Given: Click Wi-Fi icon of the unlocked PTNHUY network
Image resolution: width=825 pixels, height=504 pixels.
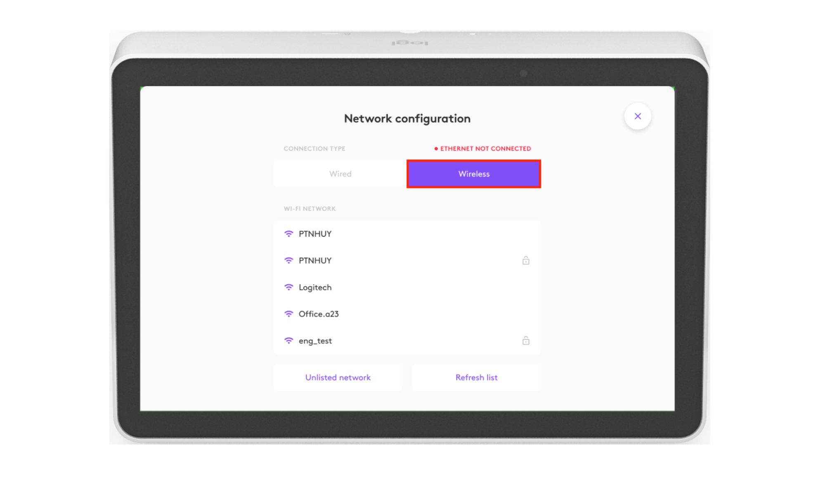Looking at the screenshot, I should [289, 234].
